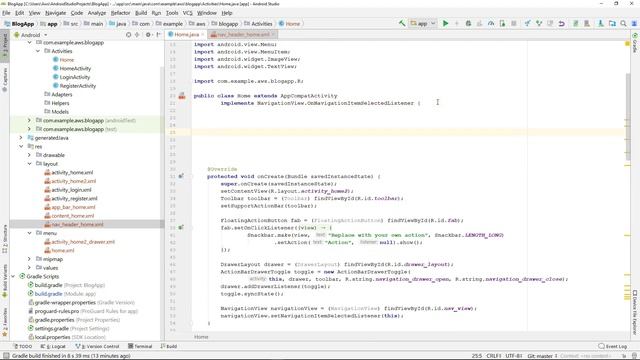The height and width of the screenshot is (360, 640).
Task: Click the blue user account icon
Action: click(x=634, y=24)
